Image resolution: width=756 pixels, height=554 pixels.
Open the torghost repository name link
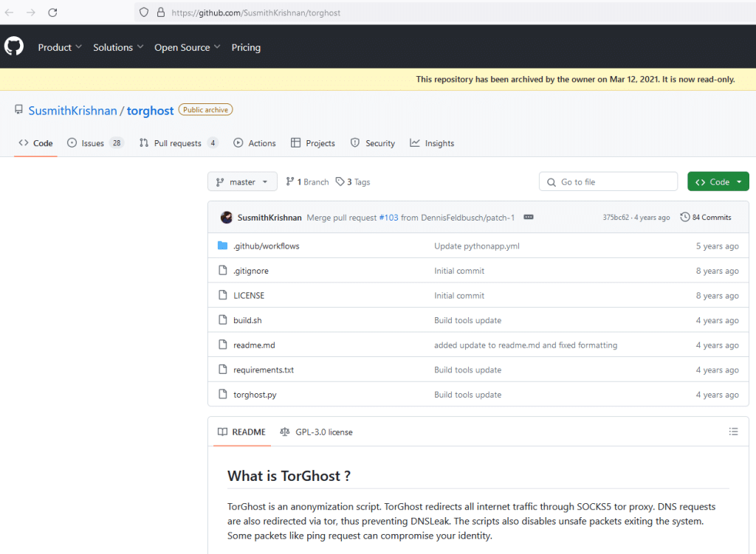click(x=150, y=111)
